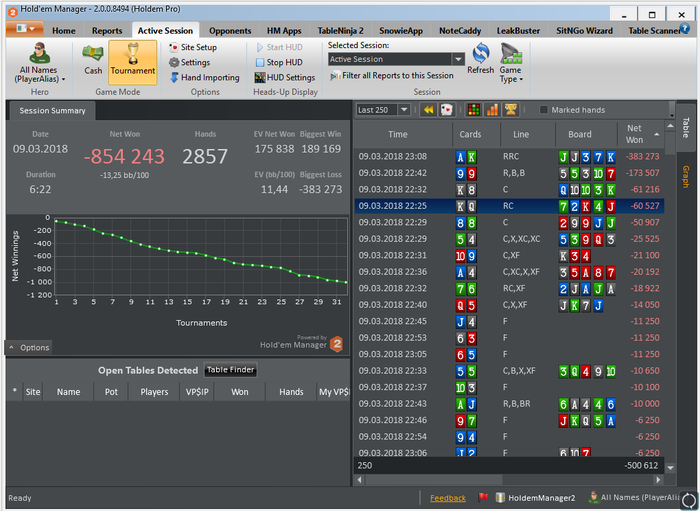Open the LeakBuster tab
Screen dimensions: 700x511
point(518,31)
